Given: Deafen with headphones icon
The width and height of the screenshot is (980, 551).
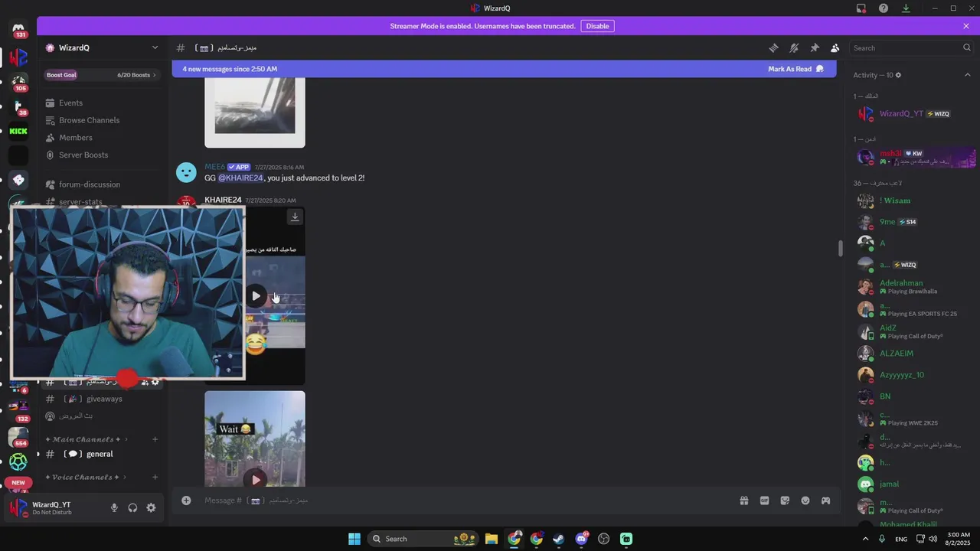Looking at the screenshot, I should pyautogui.click(x=132, y=507).
